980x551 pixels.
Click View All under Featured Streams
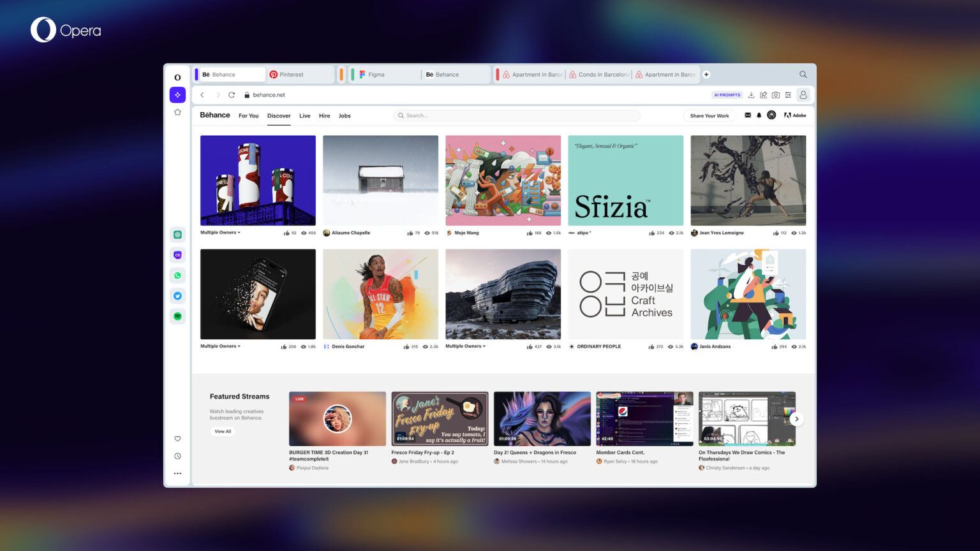(223, 431)
